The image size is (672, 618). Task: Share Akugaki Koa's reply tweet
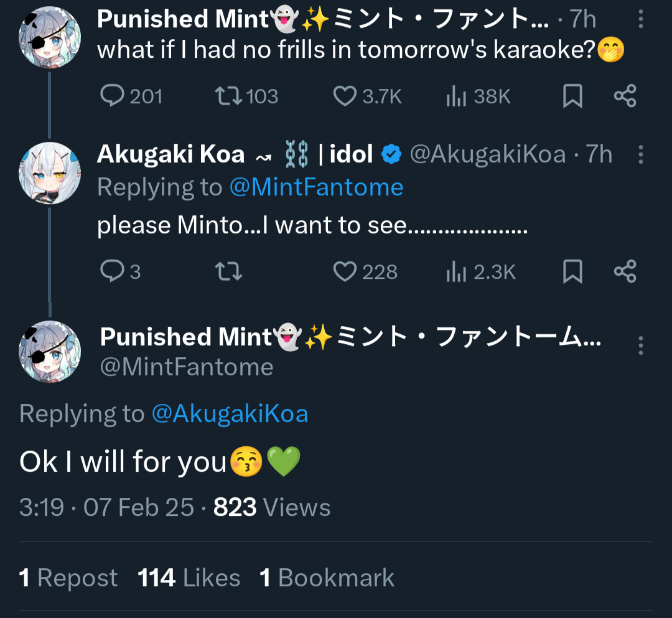625,271
